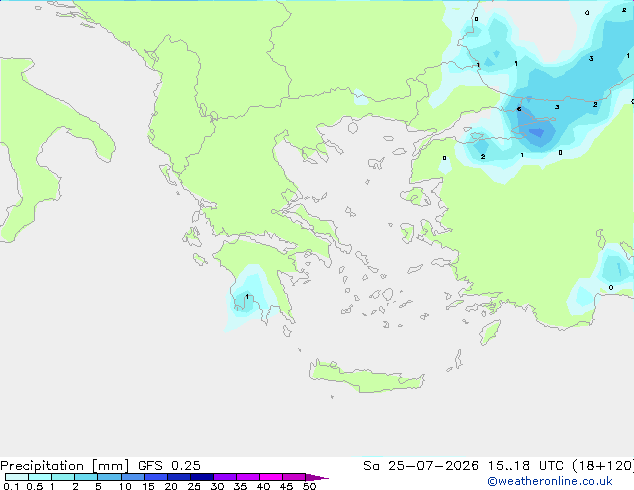This screenshot has width=634, height=490.
Task: Click the legend value label '50'
Action: (309, 486)
